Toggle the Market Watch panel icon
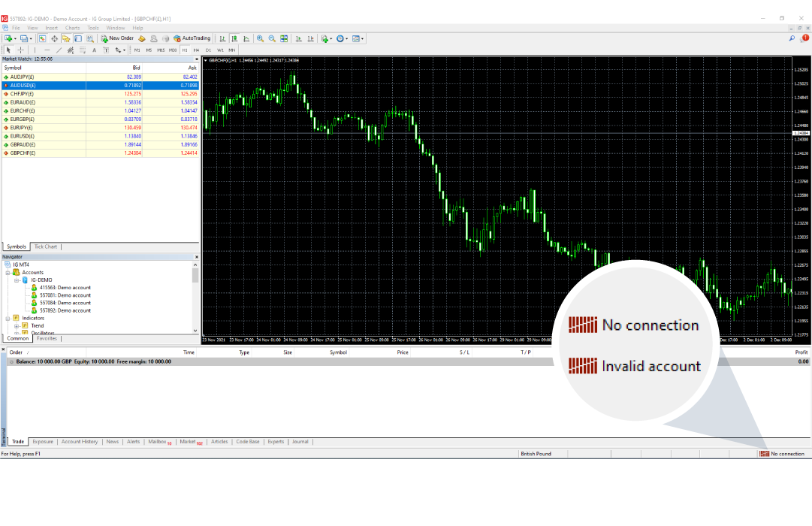The width and height of the screenshot is (812, 526). [x=43, y=38]
